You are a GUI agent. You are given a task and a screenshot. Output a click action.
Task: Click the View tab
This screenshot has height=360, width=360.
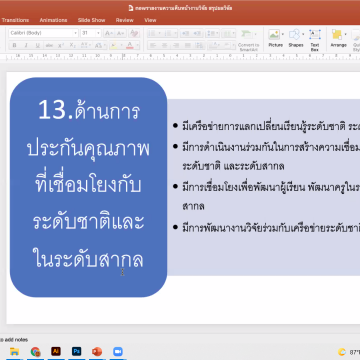pos(150,20)
